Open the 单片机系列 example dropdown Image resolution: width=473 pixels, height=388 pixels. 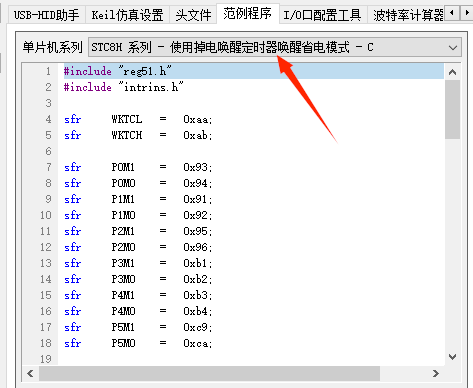pyautogui.click(x=275, y=47)
